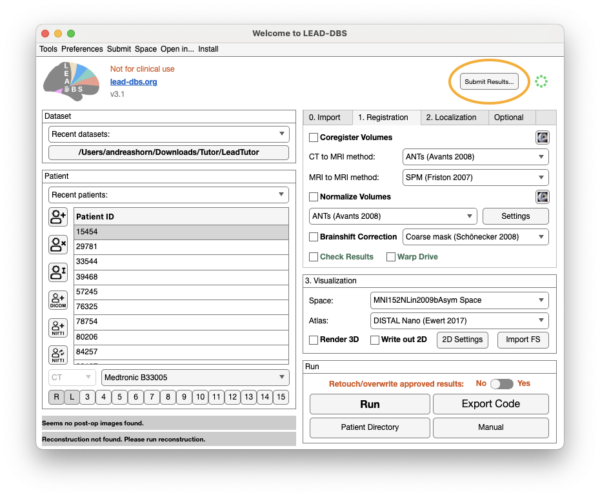Open the Space dropdown in Visualization
The width and height of the screenshot is (600, 497).
tap(459, 300)
